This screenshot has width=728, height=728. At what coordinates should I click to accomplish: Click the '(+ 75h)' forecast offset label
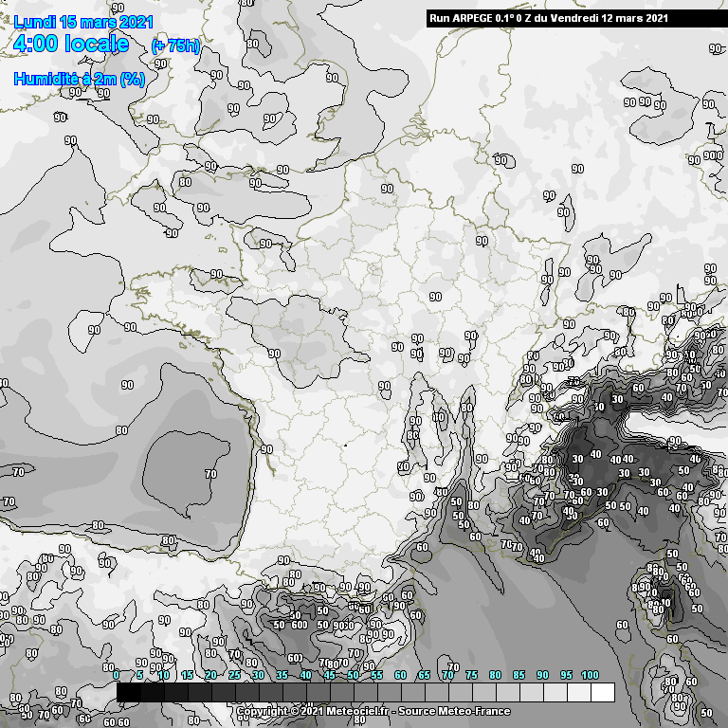[x=175, y=46]
